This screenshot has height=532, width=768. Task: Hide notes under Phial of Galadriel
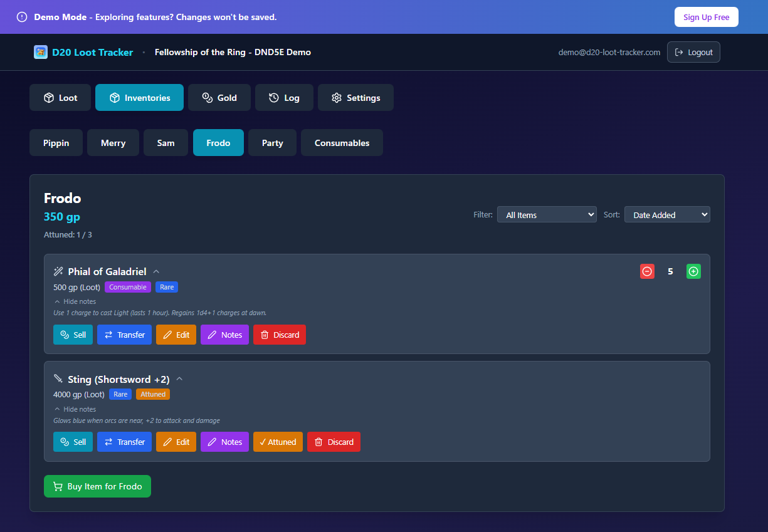[x=75, y=301]
